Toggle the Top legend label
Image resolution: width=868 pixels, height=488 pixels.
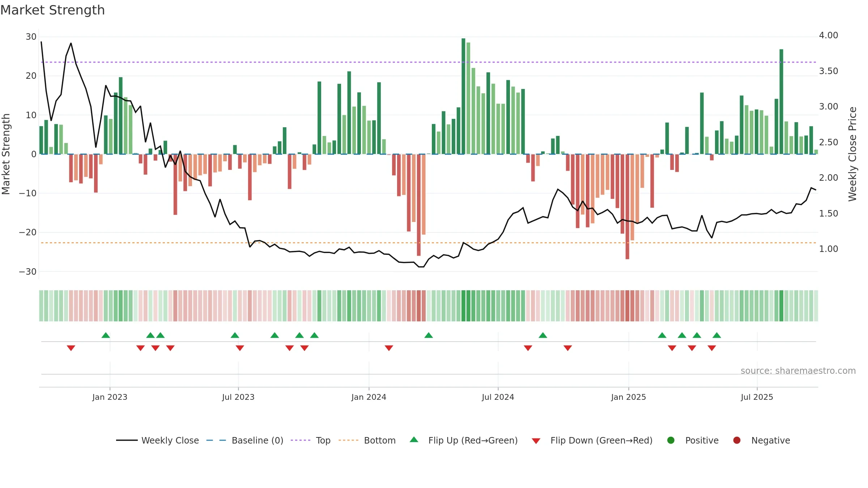[x=323, y=441]
